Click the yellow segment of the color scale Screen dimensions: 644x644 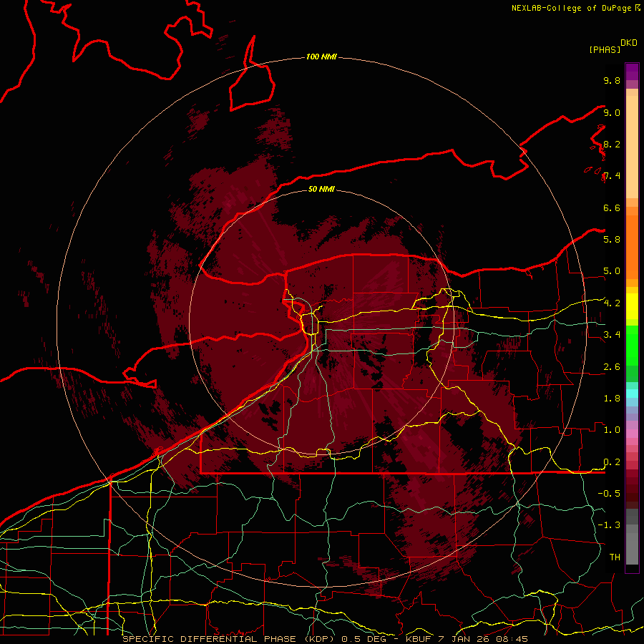(x=632, y=306)
